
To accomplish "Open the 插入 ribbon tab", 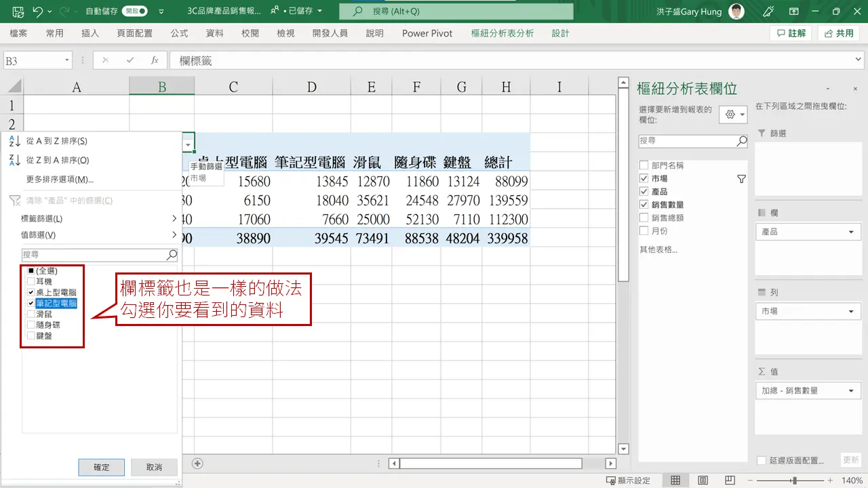I will point(90,33).
